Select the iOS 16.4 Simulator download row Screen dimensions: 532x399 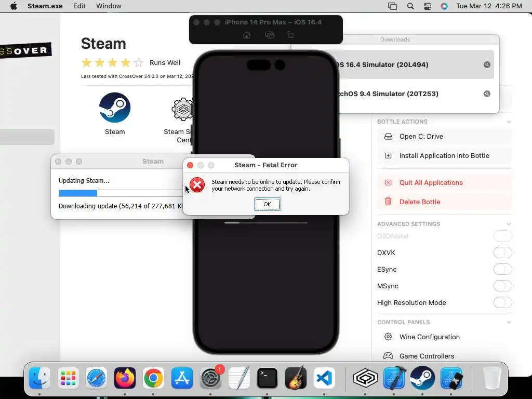point(413,64)
